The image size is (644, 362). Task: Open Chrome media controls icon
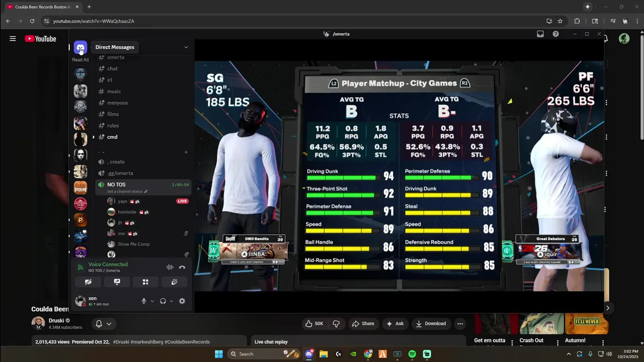tap(613, 21)
